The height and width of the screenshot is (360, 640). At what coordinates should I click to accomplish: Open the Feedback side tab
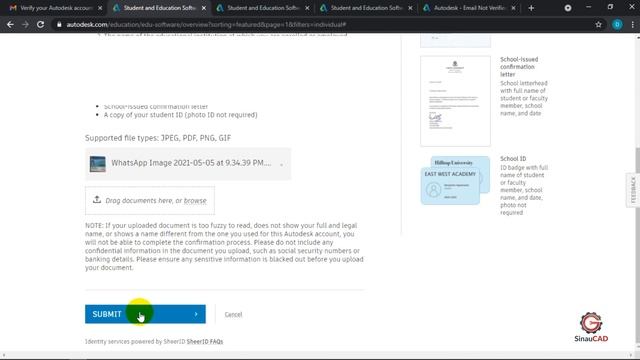[633, 190]
